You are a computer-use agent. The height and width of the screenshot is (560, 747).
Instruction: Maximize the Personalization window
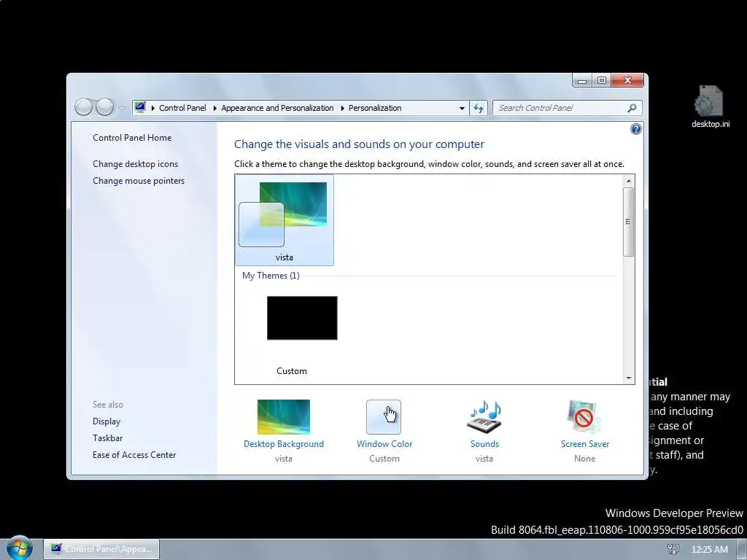(x=602, y=80)
